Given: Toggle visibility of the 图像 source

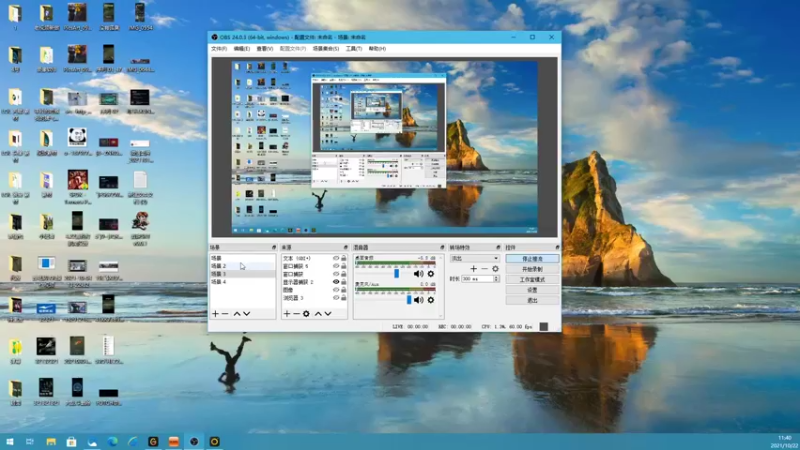Looking at the screenshot, I should (x=336, y=290).
